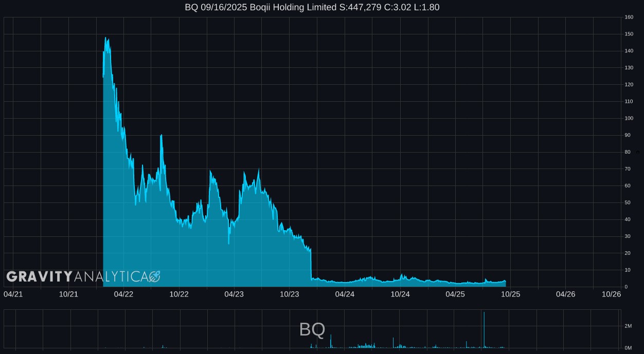Viewport: 644px width, 354px height.
Task: Pick the 04/23 date axis label
Action: click(x=234, y=294)
